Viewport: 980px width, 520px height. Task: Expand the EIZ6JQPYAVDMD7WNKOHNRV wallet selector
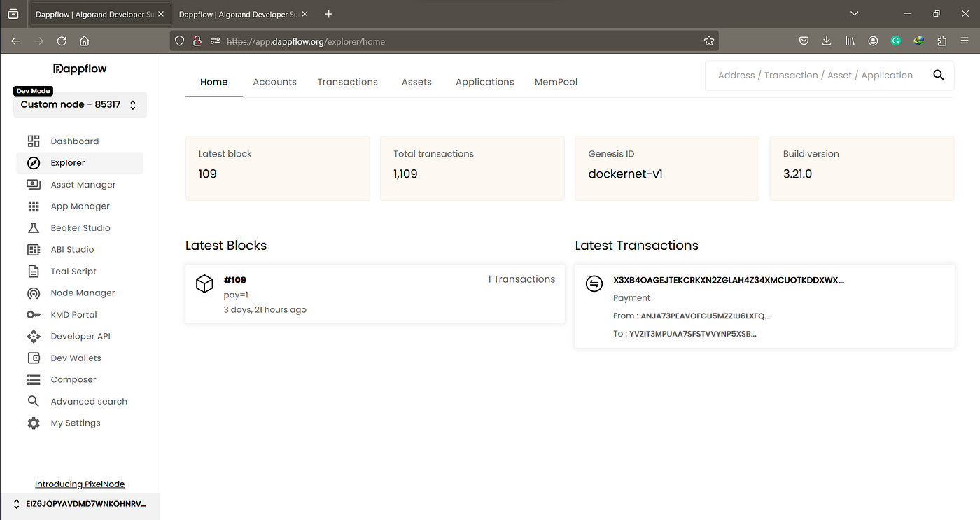click(x=80, y=504)
